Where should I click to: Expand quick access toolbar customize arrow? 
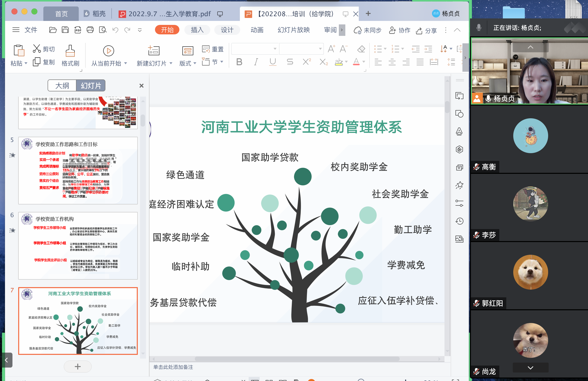coord(140,30)
